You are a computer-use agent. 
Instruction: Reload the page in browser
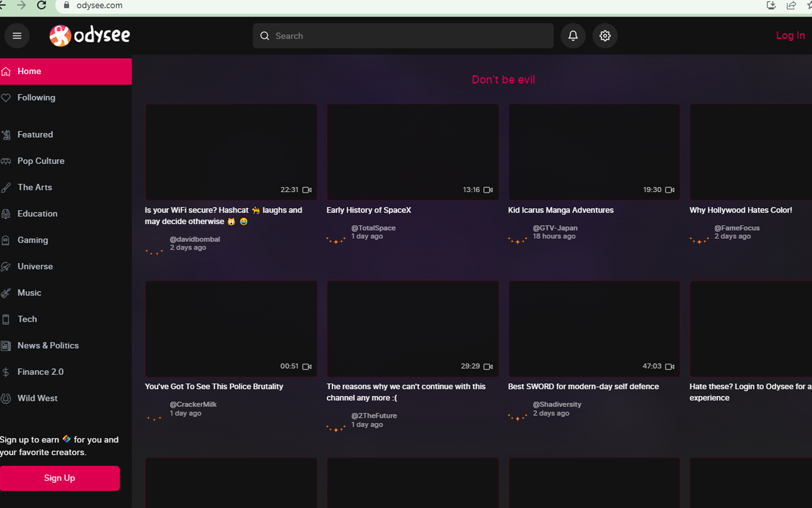click(x=42, y=5)
